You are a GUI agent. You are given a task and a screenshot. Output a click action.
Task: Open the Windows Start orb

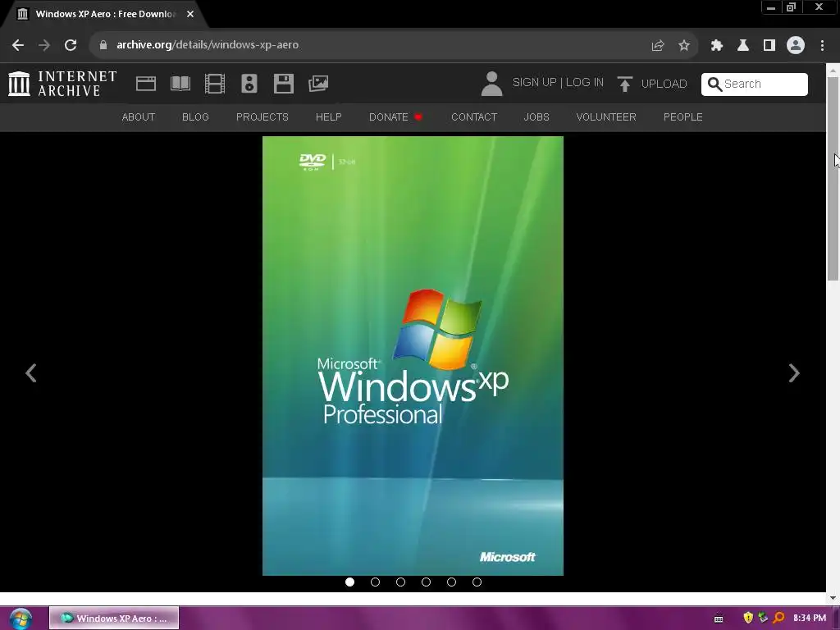21,619
